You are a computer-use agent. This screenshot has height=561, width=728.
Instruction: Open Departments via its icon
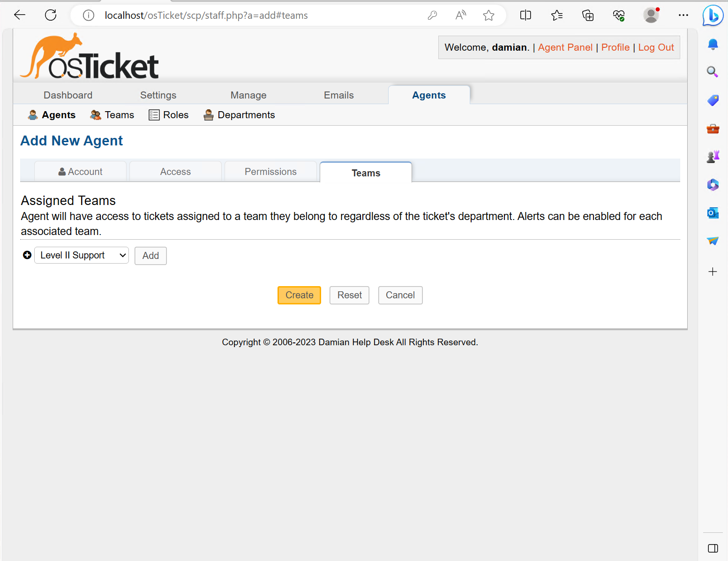click(x=208, y=114)
